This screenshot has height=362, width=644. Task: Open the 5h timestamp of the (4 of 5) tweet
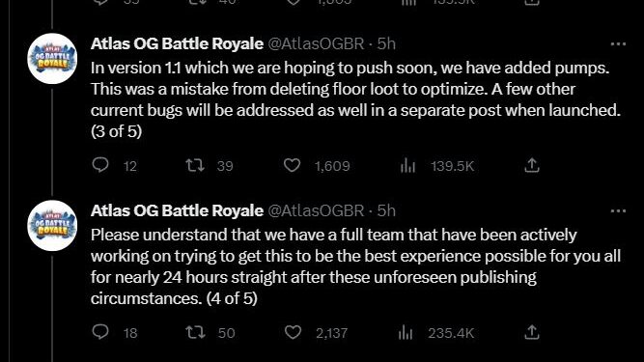tap(386, 210)
